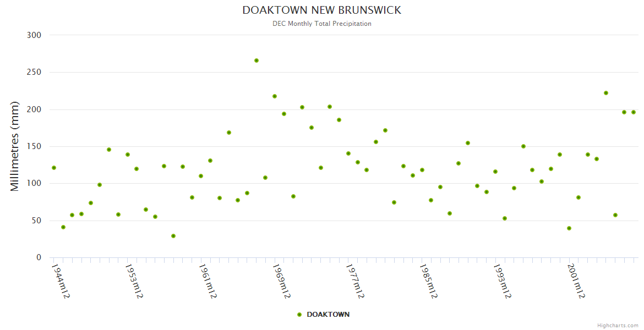Click the lowest data point near 29 mm
Viewport: 644px width, 330px height.
click(x=173, y=236)
